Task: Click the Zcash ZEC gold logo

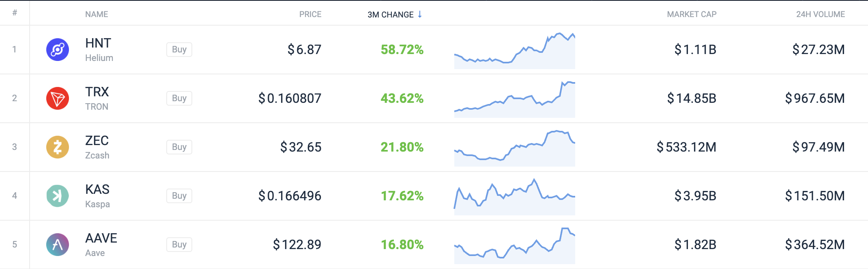Action: click(x=57, y=147)
